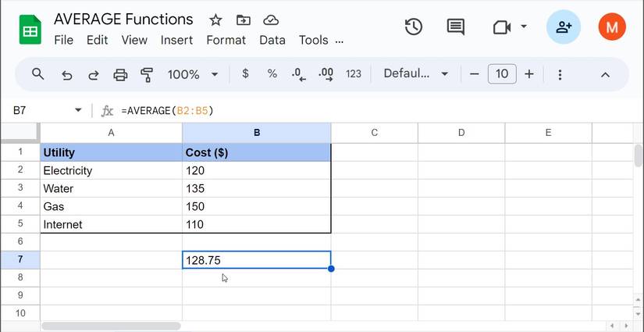Click the redo arrow icon
Viewport: 644px width, 332px height.
coord(94,75)
